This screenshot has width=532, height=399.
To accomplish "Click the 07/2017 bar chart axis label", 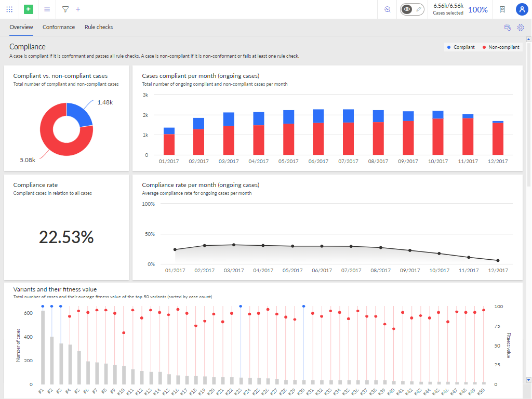I will pos(348,162).
